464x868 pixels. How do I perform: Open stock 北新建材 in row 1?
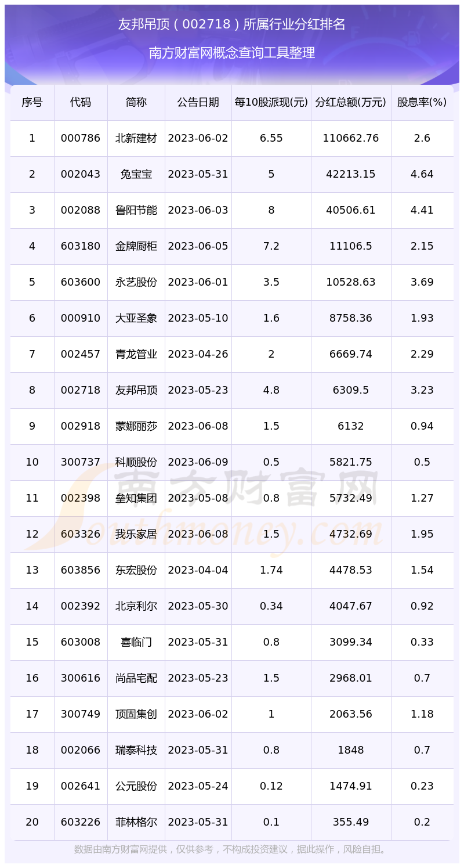tap(135, 138)
